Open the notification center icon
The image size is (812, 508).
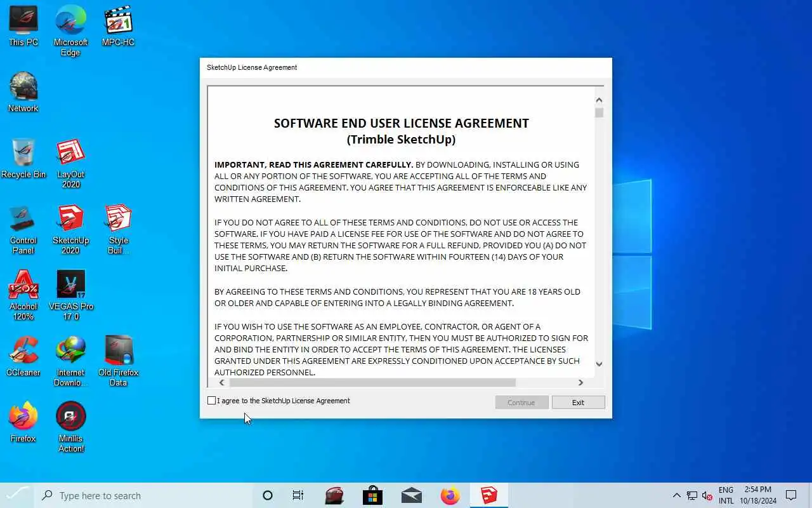click(791, 495)
